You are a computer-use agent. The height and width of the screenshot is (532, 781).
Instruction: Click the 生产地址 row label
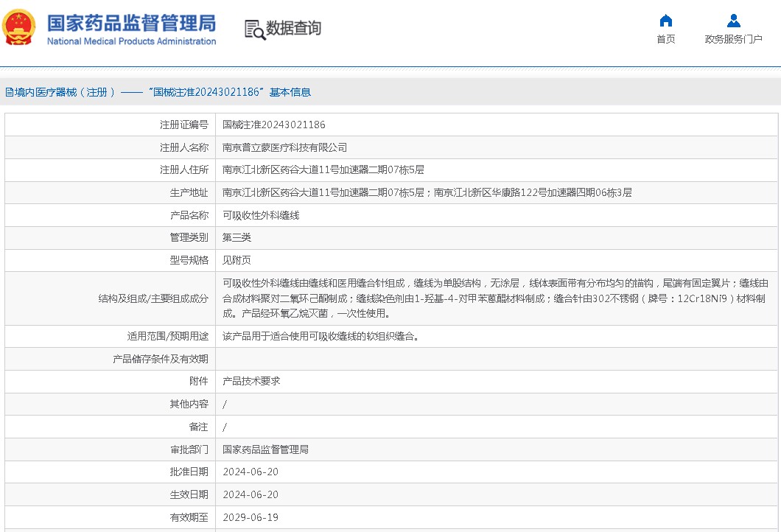189,193
